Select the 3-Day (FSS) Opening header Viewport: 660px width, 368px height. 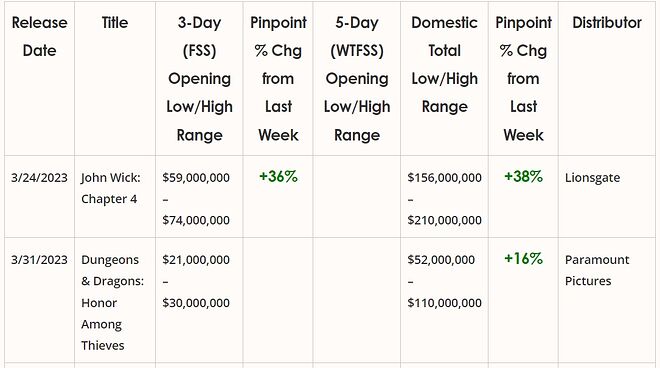[x=199, y=79]
